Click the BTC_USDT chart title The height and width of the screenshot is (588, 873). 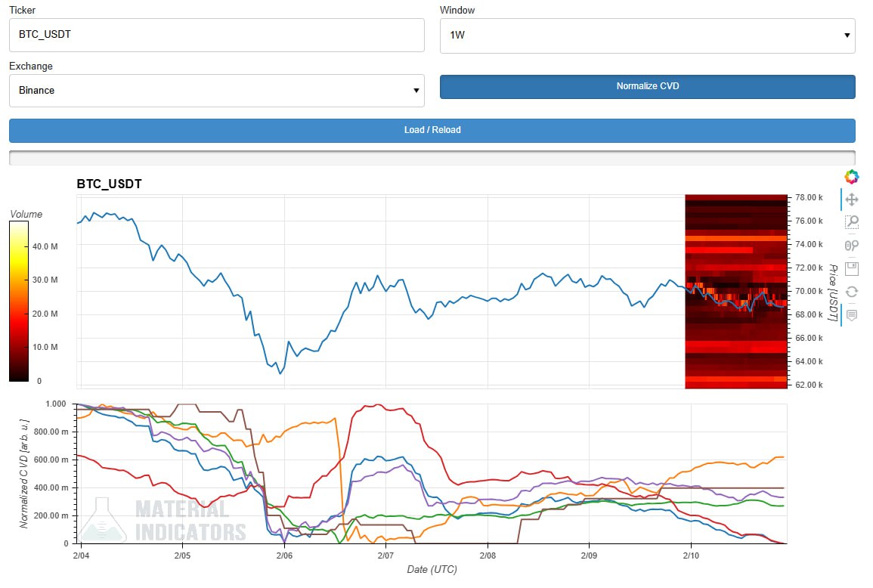[109, 184]
